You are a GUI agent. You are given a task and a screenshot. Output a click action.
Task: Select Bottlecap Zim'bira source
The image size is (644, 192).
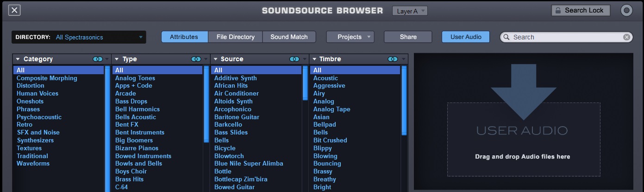(241, 179)
